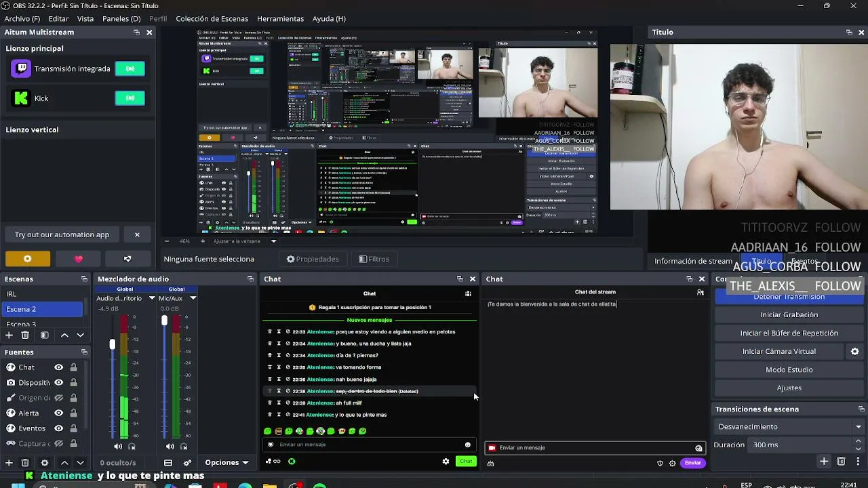Open Twitch chat community users icon
This screenshot has width=868, height=488.
[701, 292]
